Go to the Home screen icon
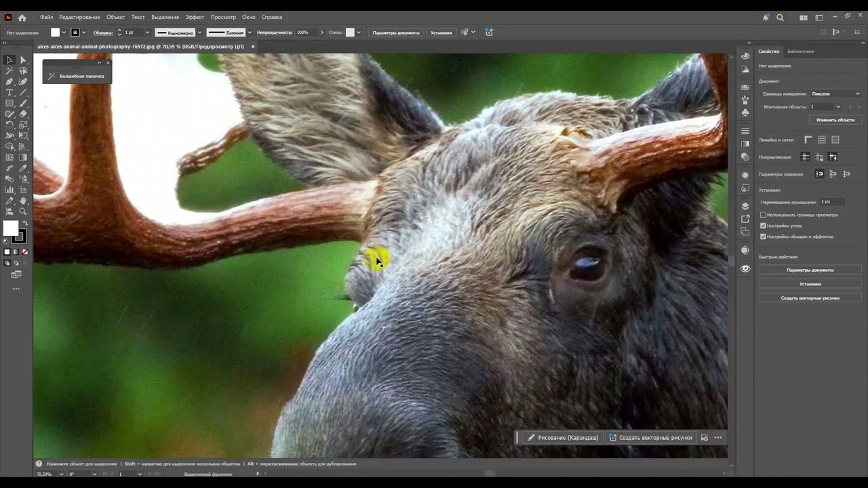The width and height of the screenshot is (868, 488). click(x=22, y=17)
